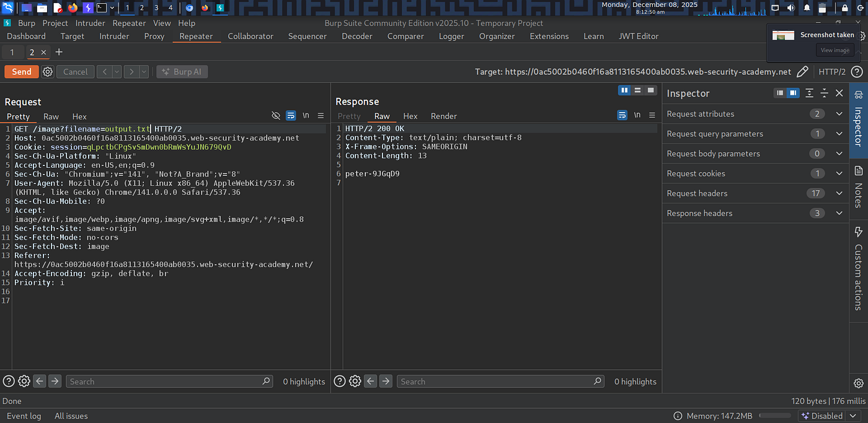Open request search settings gear
Screen dimensions: 868x423
24,382
